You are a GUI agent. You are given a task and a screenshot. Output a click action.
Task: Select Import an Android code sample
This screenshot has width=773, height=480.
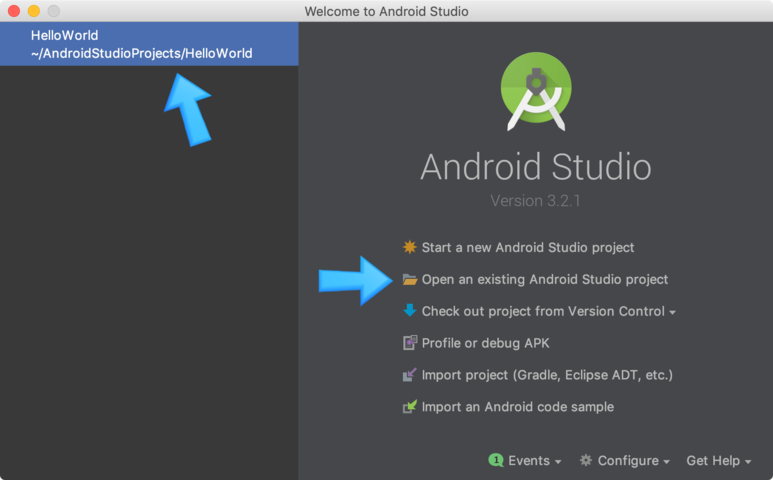(x=518, y=407)
